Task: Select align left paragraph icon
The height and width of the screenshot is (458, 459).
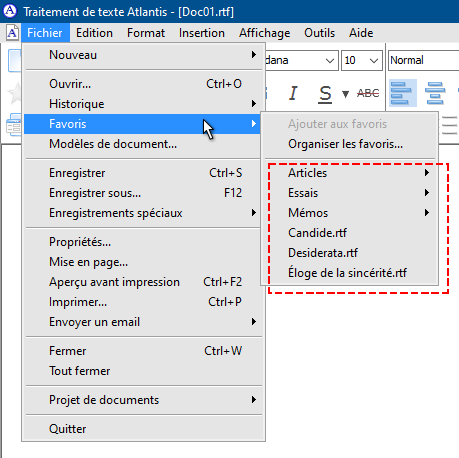Action: (401, 93)
